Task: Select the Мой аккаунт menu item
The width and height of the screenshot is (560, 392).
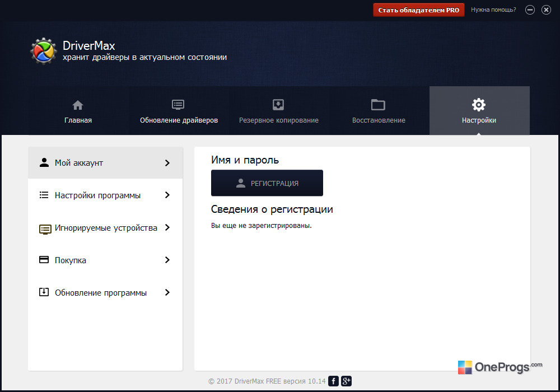Action: click(x=105, y=163)
